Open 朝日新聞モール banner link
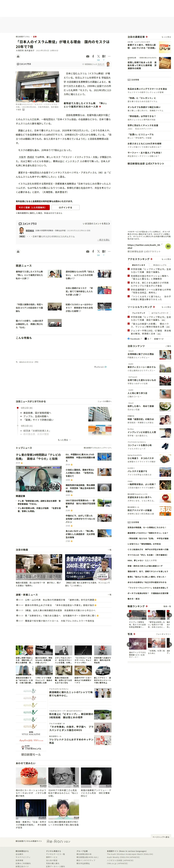The height and width of the screenshot is (868, 174). 31,754
